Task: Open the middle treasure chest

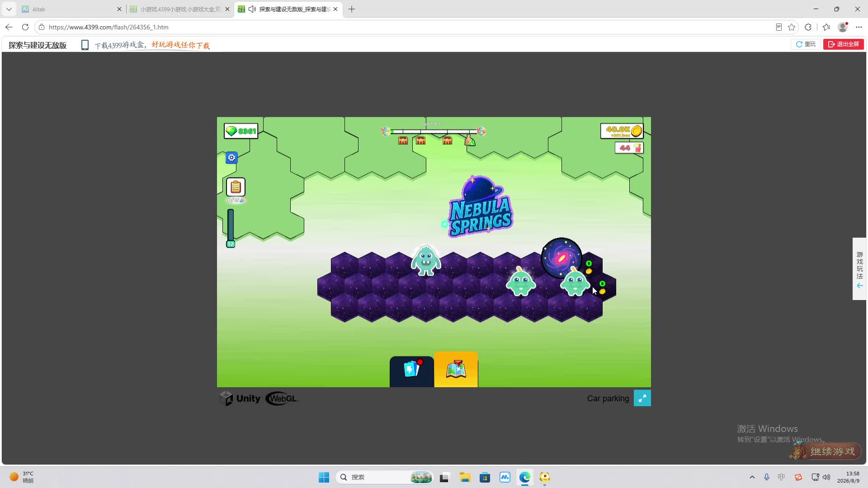Action: [x=420, y=141]
